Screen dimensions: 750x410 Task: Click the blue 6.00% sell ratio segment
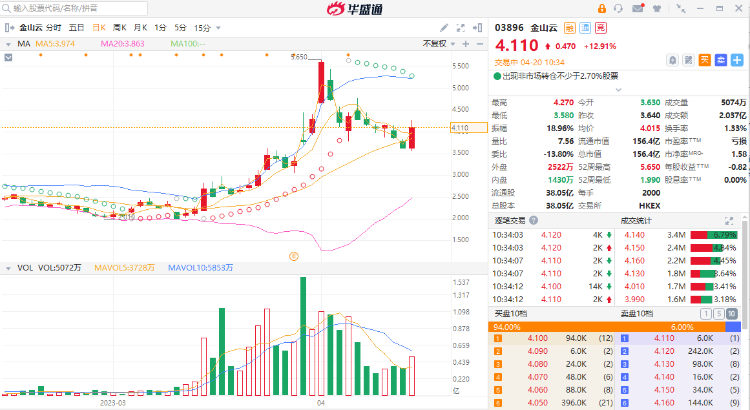coord(733,327)
